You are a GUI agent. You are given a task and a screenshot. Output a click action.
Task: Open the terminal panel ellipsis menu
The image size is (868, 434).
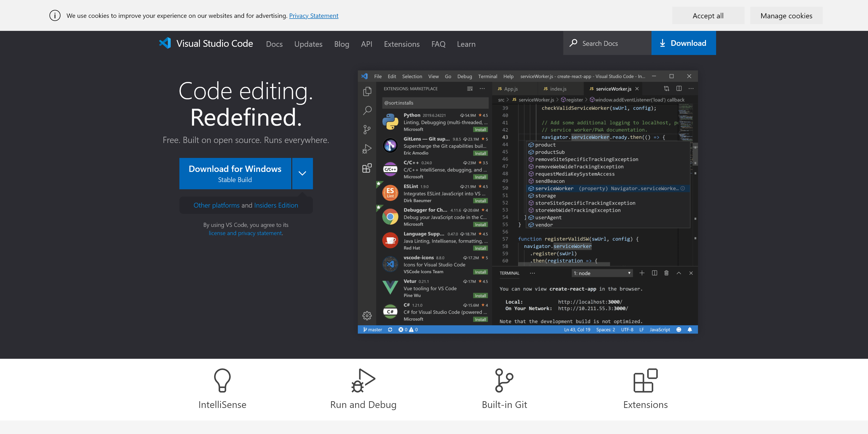(x=532, y=273)
